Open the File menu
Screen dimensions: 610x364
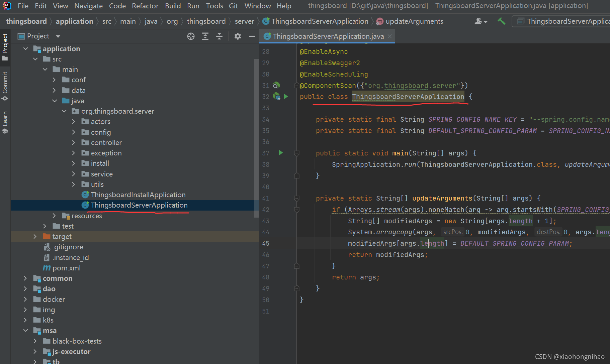pyautogui.click(x=23, y=6)
